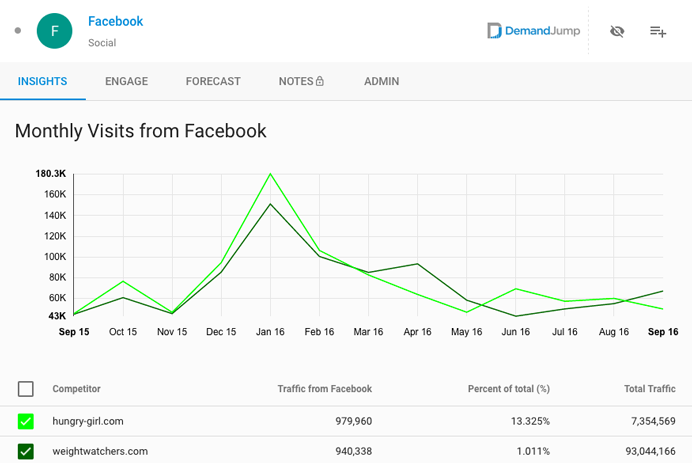
Task: Click the 93,044,166 total traffic value
Action: click(651, 451)
